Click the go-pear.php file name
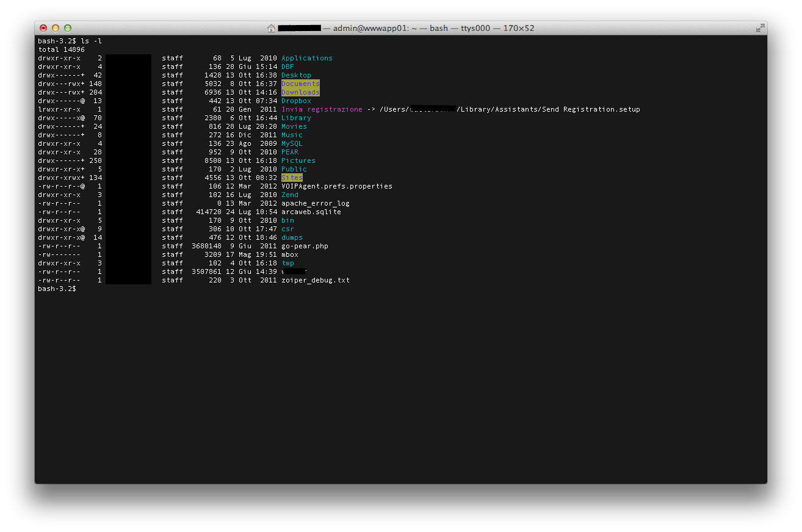Image resolution: width=802 pixels, height=532 pixels. point(305,246)
